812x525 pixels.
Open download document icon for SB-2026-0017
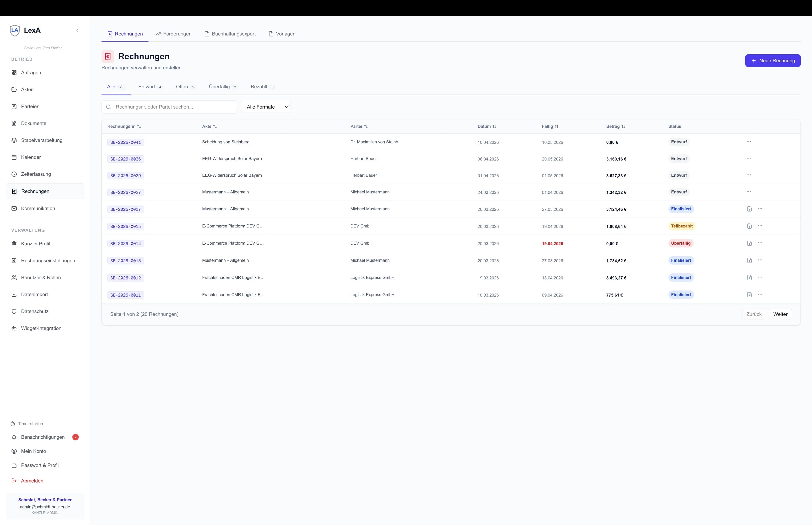tap(749, 209)
